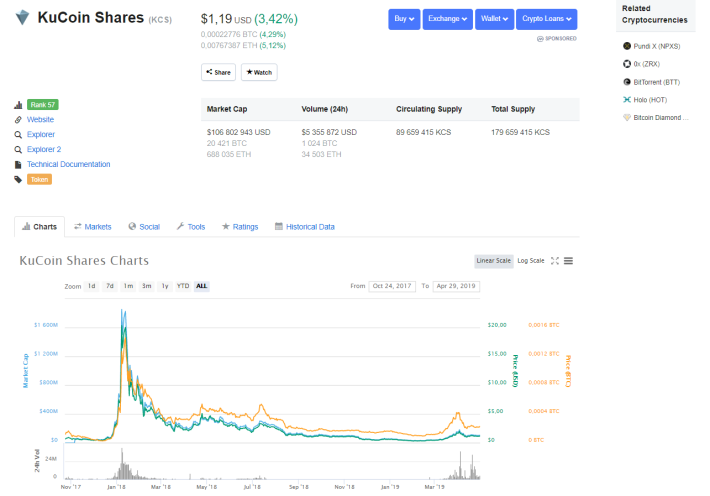The width and height of the screenshot is (710, 496).
Task: Set chart zoom to YTD
Action: (183, 286)
